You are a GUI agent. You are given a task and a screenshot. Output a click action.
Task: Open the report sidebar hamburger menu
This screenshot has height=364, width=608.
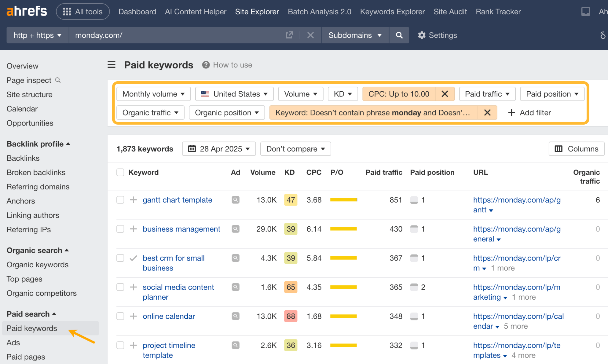(x=111, y=65)
